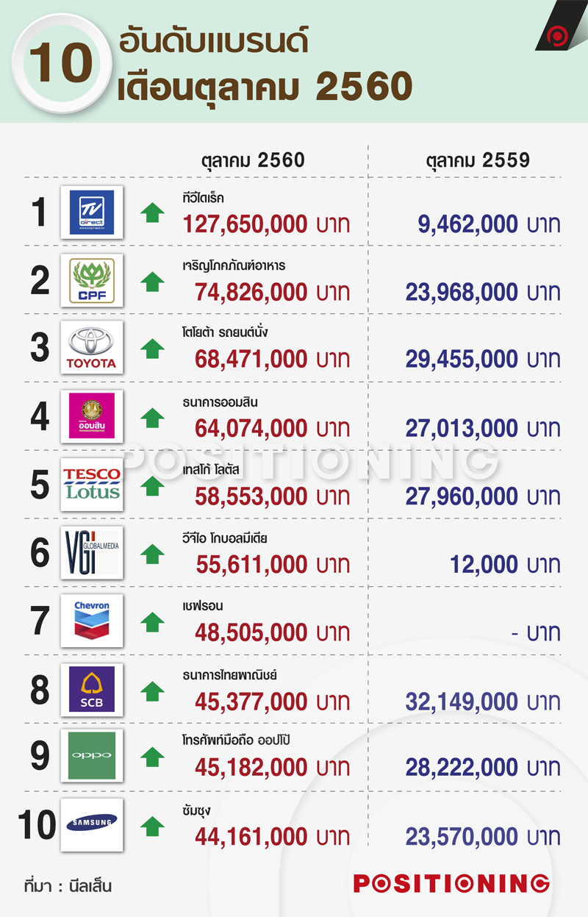This screenshot has height=917, width=588.
Task: Click the green up arrow beside Toyota
Action: [152, 349]
